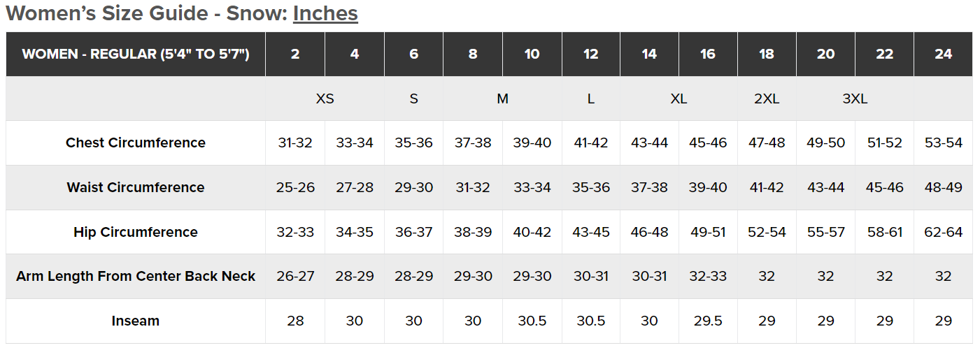Click the 53-54 chest measurement cell
Viewport: 980px width, 350px height.
pos(943,143)
